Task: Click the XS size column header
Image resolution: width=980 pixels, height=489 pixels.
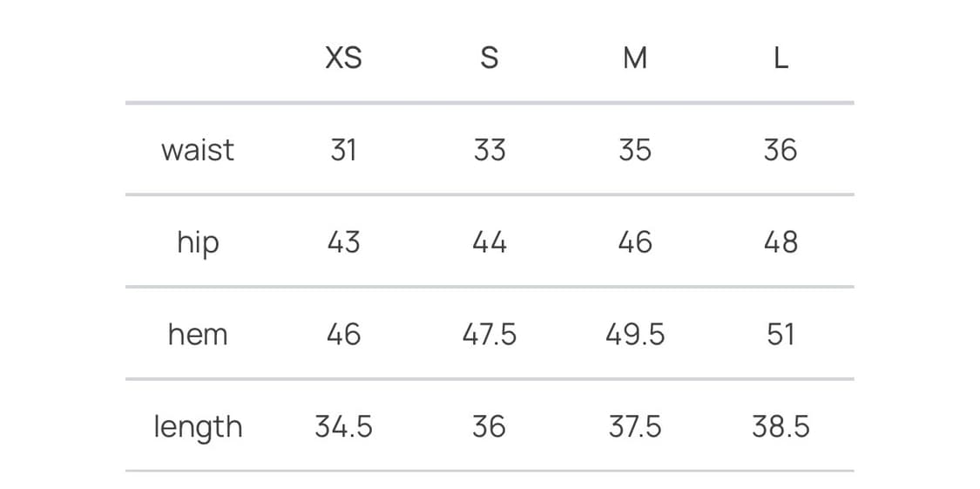Action: click(x=343, y=58)
